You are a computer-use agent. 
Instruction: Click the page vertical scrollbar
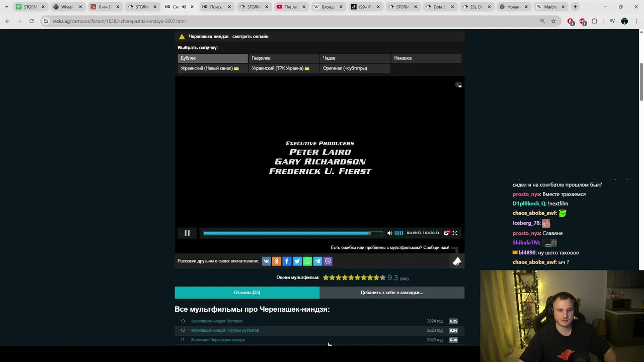pos(641,82)
